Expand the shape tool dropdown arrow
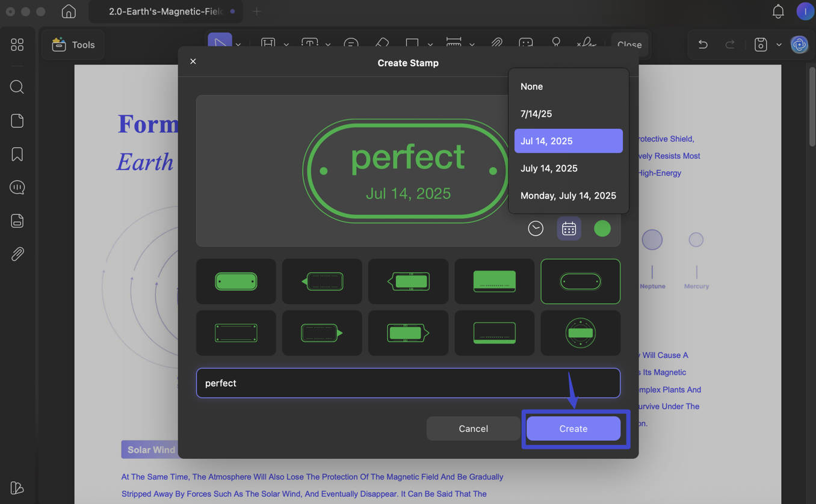The image size is (816, 504). point(430,45)
